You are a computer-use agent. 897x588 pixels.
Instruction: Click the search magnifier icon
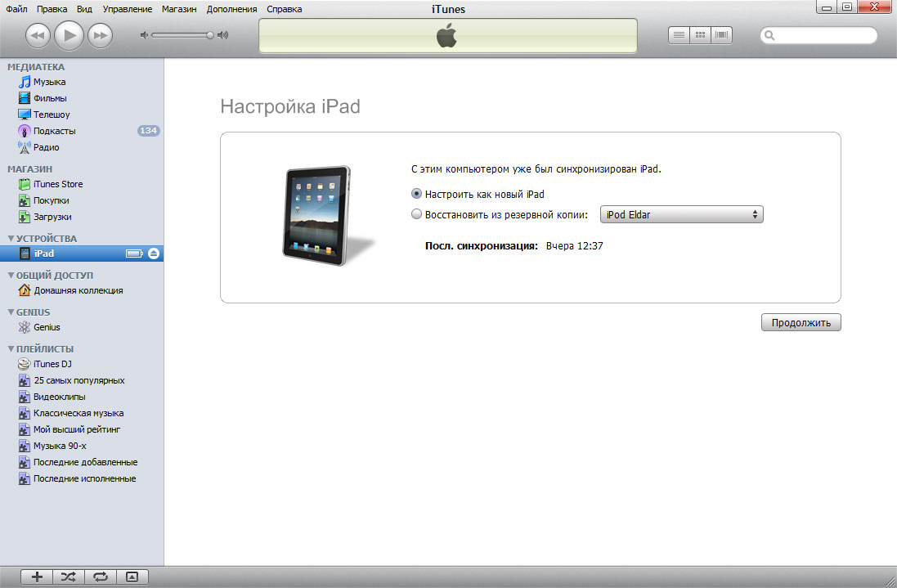coord(770,35)
